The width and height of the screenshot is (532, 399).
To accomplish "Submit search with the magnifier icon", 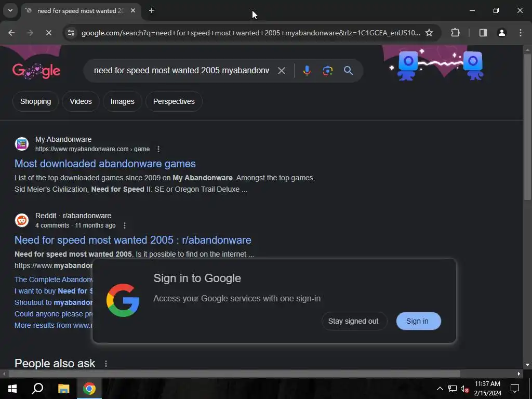I will click(348, 71).
